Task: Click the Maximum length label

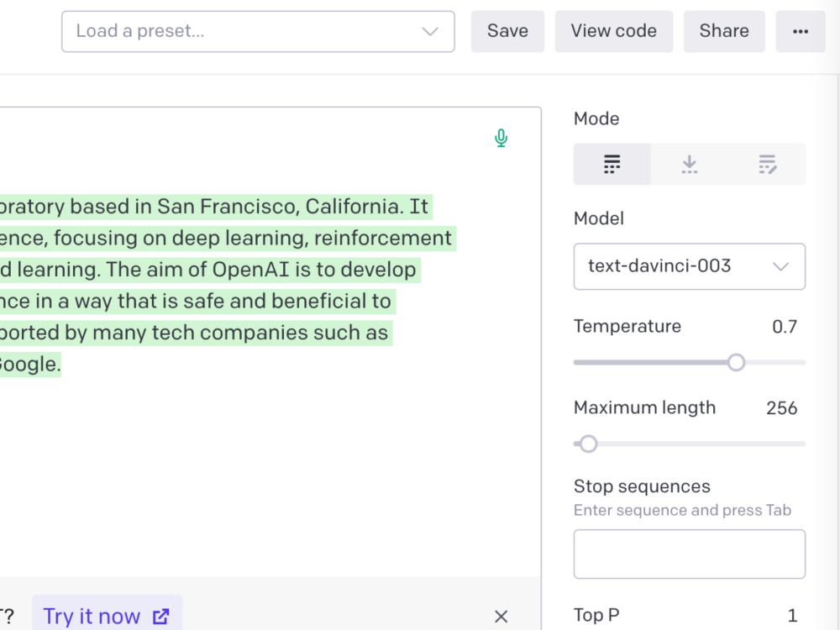Action: [x=644, y=407]
